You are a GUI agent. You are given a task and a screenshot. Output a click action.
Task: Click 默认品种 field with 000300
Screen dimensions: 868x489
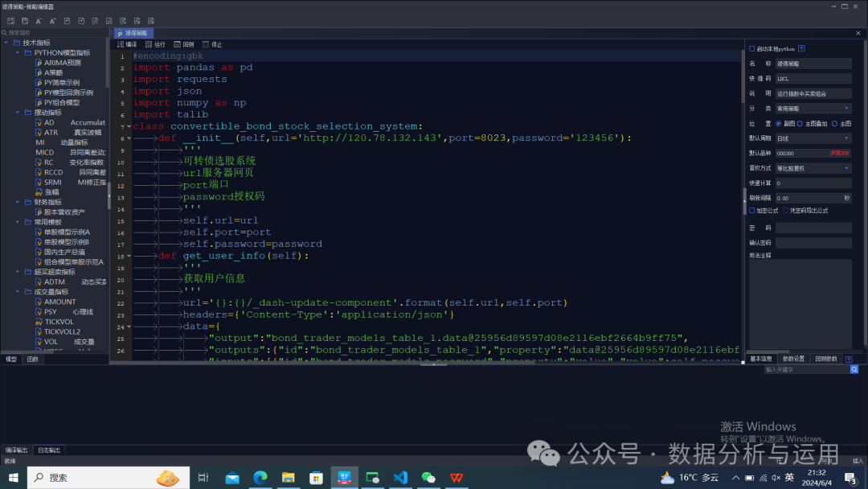[813, 154]
